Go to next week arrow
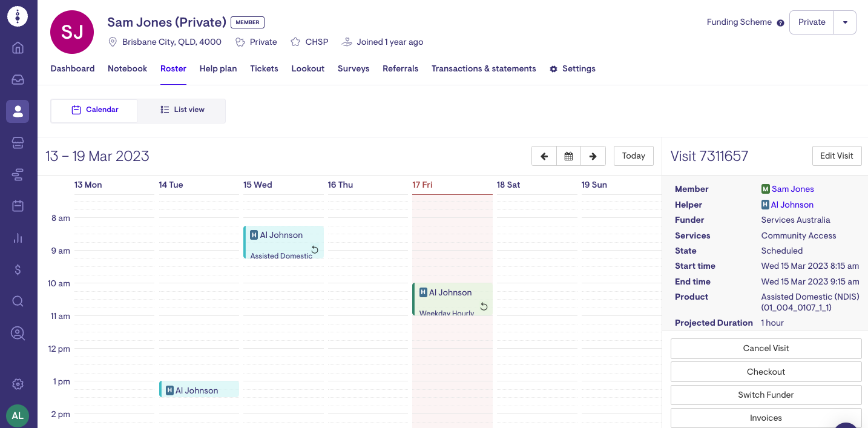The width and height of the screenshot is (868, 428). pos(593,156)
